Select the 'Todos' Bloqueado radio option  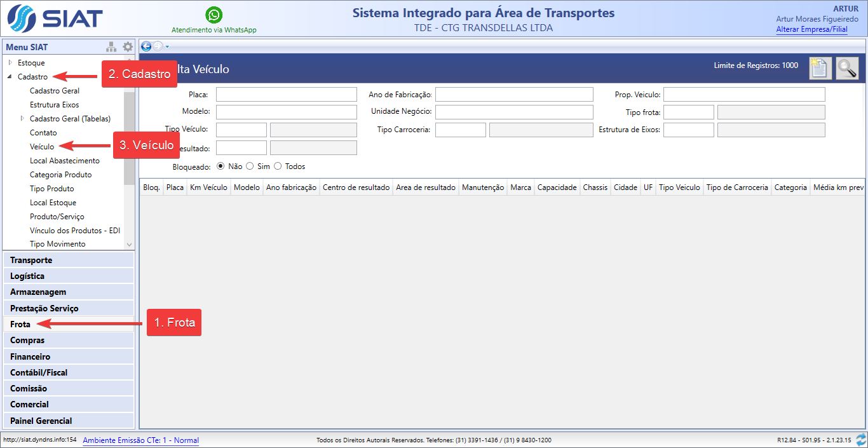278,166
